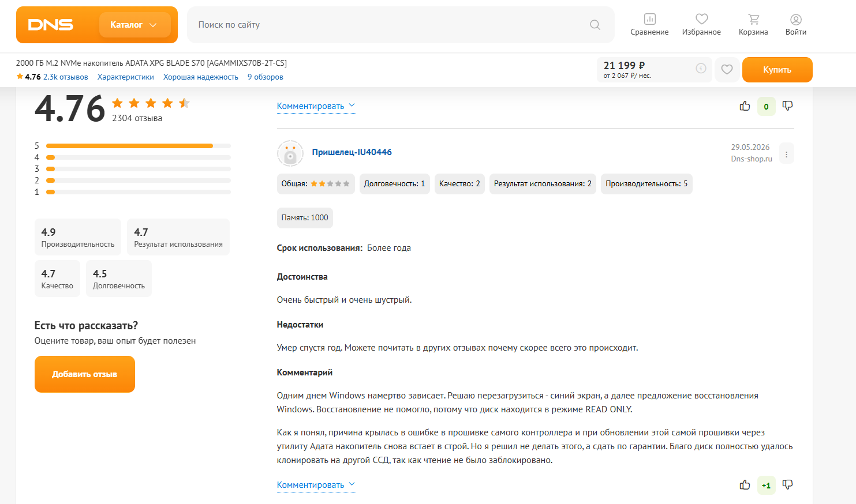
Task: Click the review date 29.05.2026
Action: point(750,148)
